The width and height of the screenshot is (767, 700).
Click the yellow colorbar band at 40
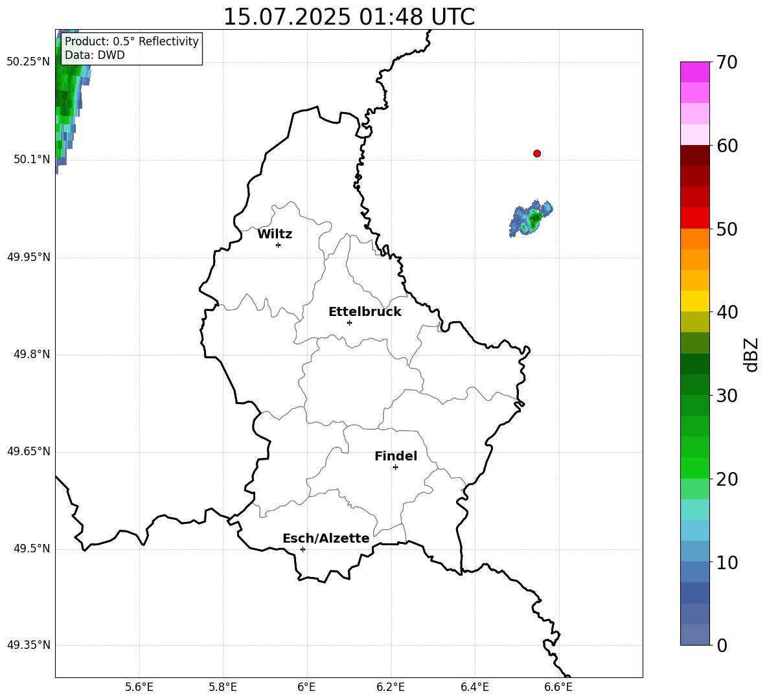click(695, 301)
